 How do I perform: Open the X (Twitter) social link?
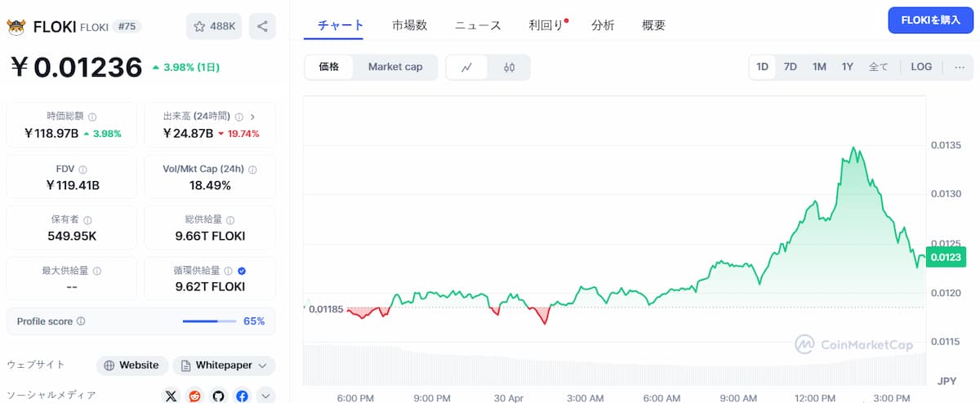(171, 396)
